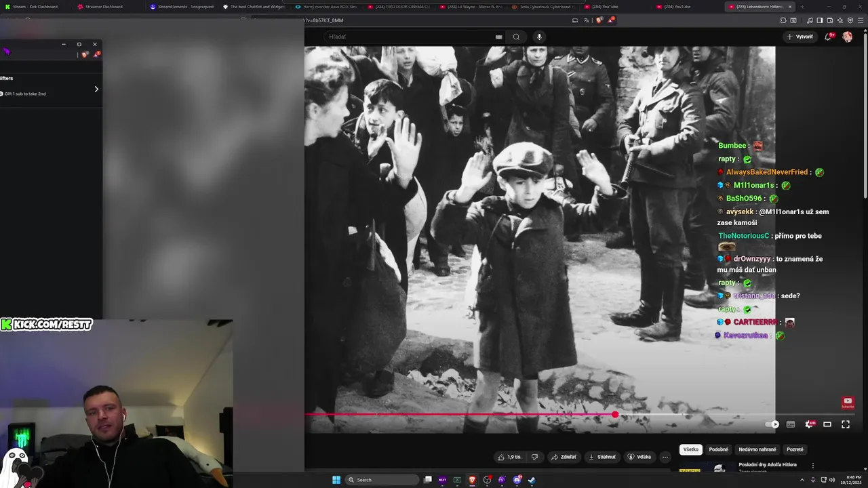
Task: Switch to TWO DOOR CINEMA tab
Action: tap(400, 7)
